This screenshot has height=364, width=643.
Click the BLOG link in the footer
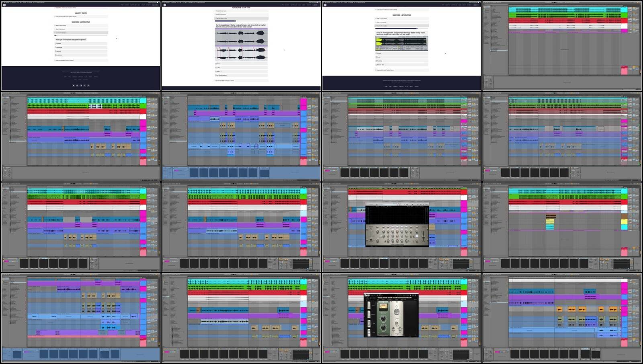click(86, 77)
